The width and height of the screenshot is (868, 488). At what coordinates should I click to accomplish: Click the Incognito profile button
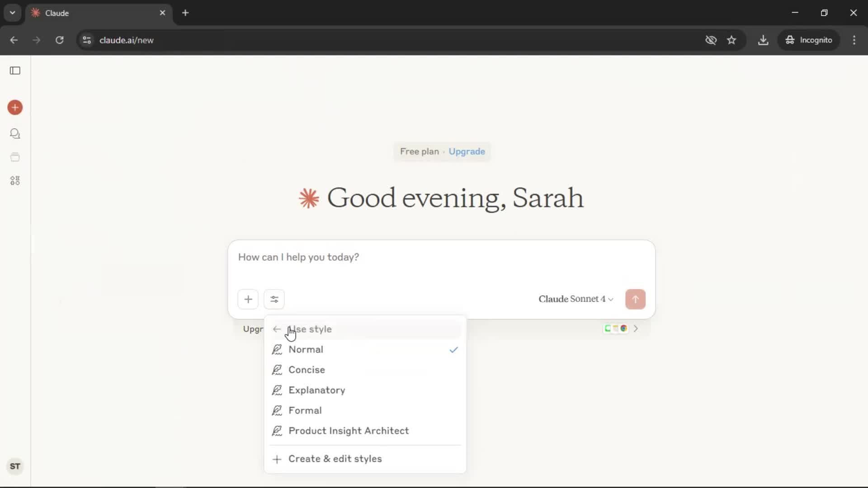[x=809, y=40]
